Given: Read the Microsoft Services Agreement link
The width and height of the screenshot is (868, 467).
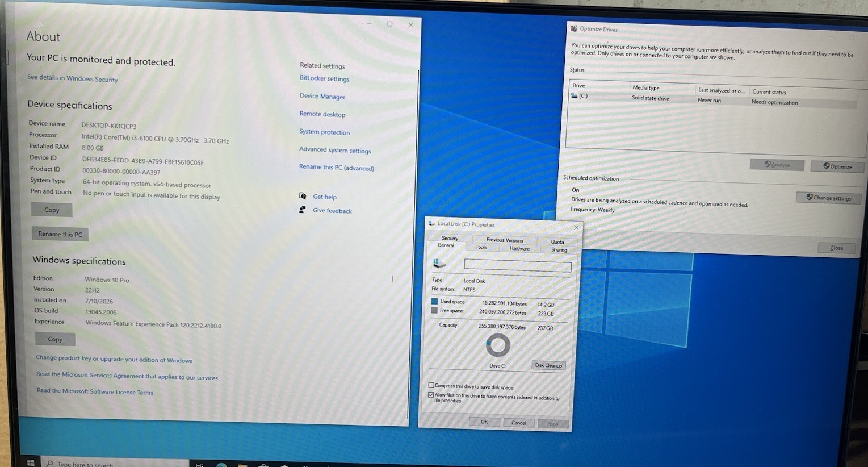Looking at the screenshot, I should pos(127,376).
